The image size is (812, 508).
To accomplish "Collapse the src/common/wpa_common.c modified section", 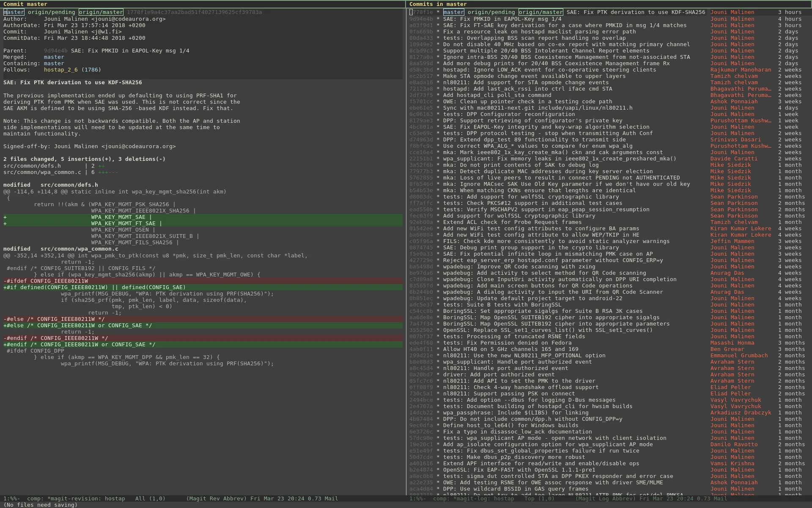I will [x=61, y=249].
